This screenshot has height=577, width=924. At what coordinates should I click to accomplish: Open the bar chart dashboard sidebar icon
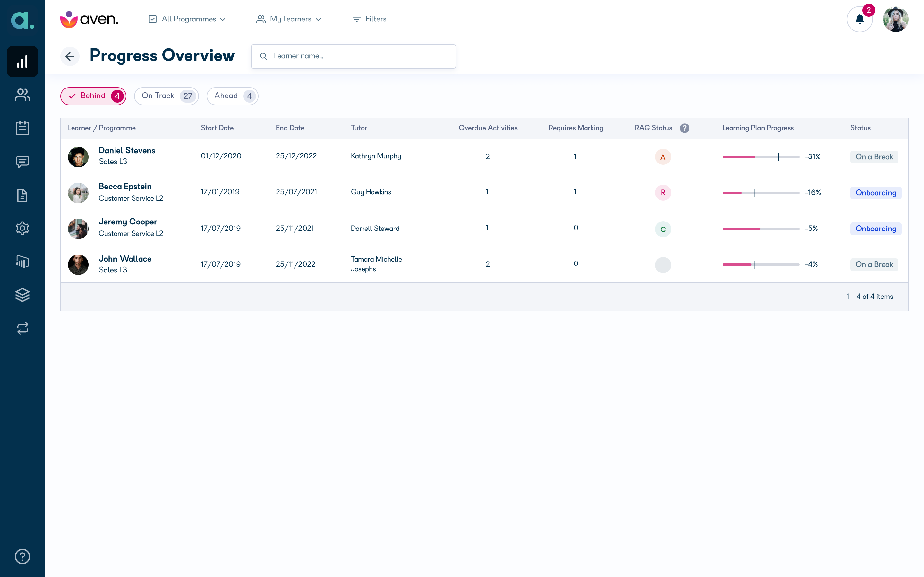pyautogui.click(x=22, y=62)
